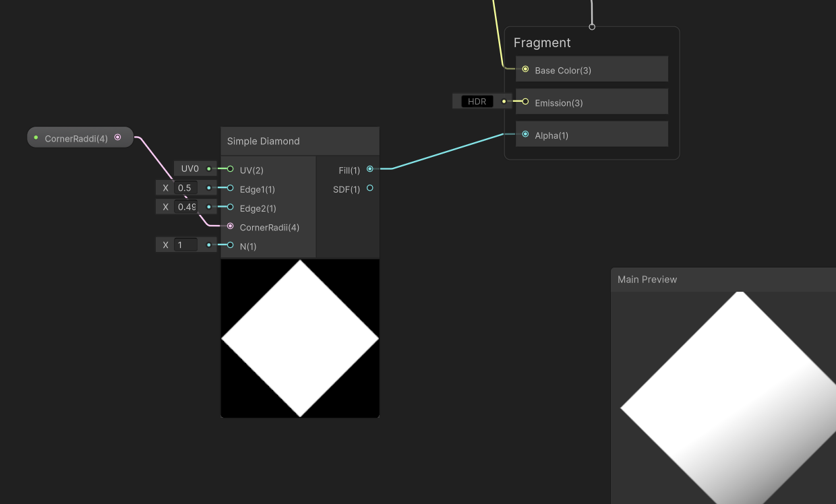Click the UV0 channel selector

[x=190, y=168]
